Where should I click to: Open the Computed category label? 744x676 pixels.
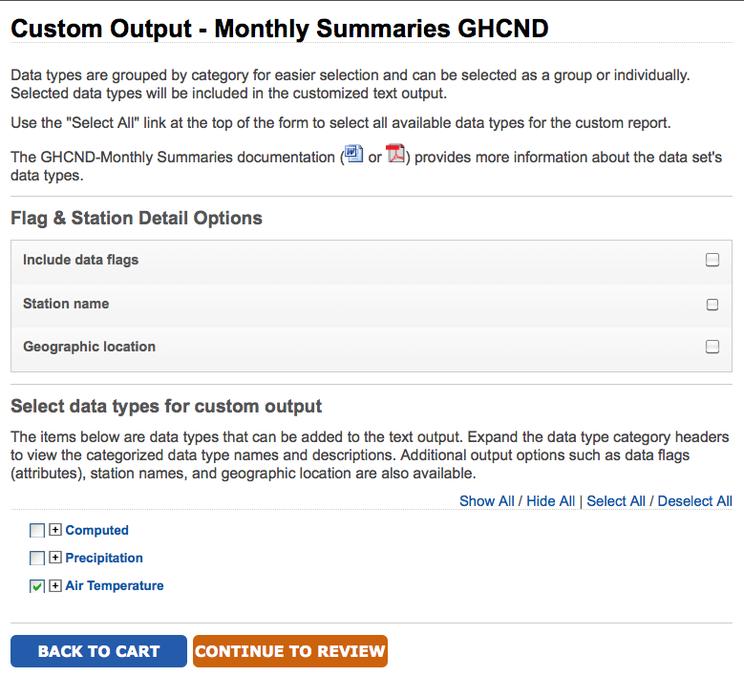coord(97,530)
